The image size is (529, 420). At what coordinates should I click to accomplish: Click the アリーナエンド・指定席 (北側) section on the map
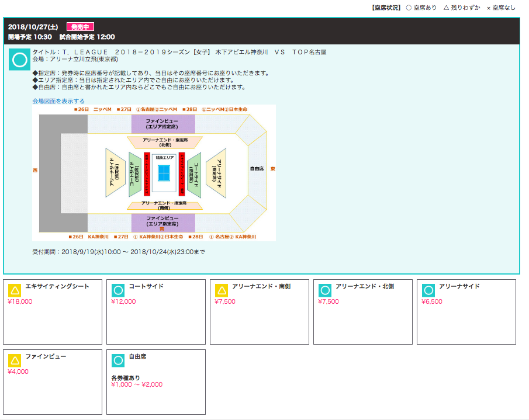click(164, 142)
